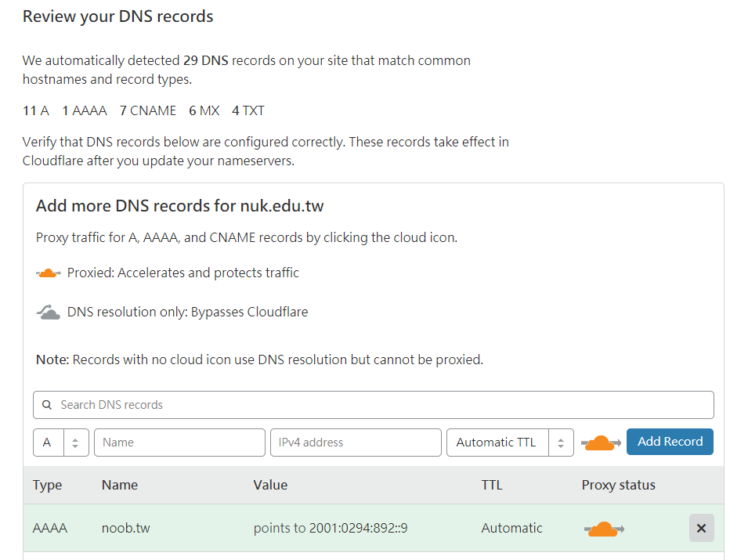The width and height of the screenshot is (730, 560).
Task: Click the gray DNS resolution only cloud icon
Action: (49, 313)
